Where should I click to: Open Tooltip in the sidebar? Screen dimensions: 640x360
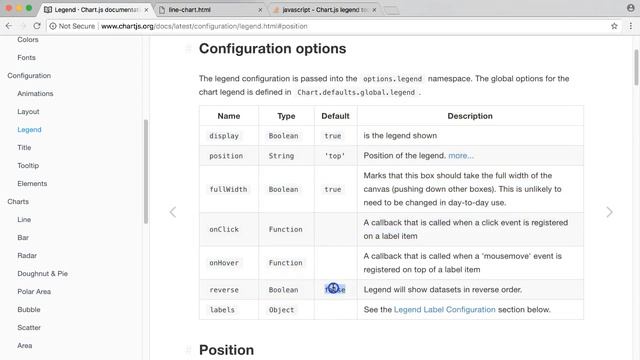point(28,165)
